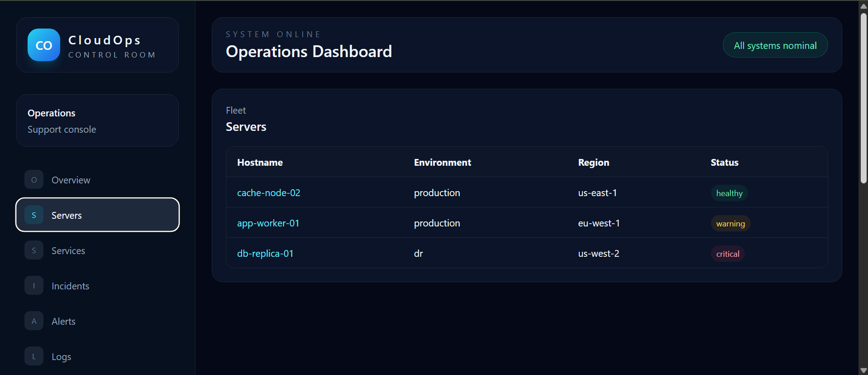Open the Incidents page
The image size is (868, 375).
[x=97, y=286]
